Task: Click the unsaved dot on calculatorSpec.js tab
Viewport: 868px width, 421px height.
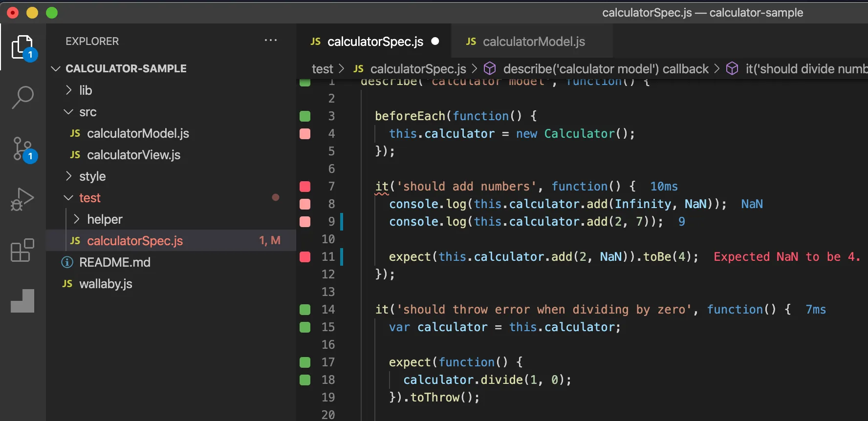Action: coord(435,42)
